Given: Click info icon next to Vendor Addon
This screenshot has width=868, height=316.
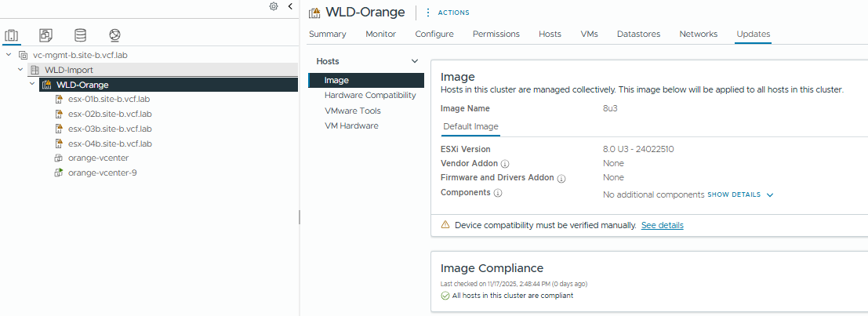Looking at the screenshot, I should (x=505, y=164).
